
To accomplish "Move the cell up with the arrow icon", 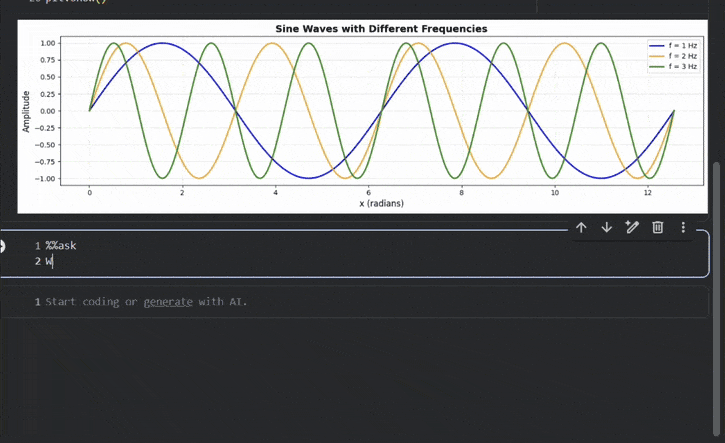I will point(581,228).
